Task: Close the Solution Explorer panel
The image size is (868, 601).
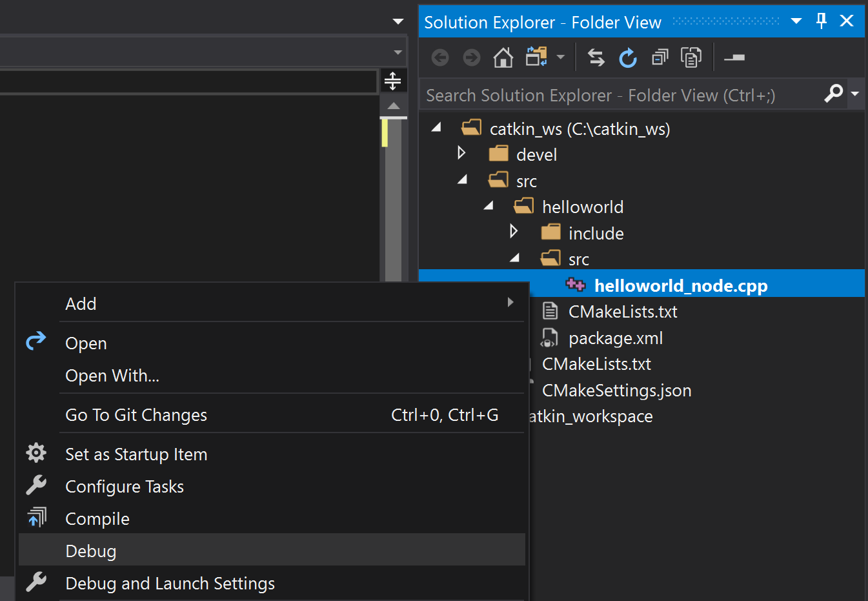Action: [847, 21]
